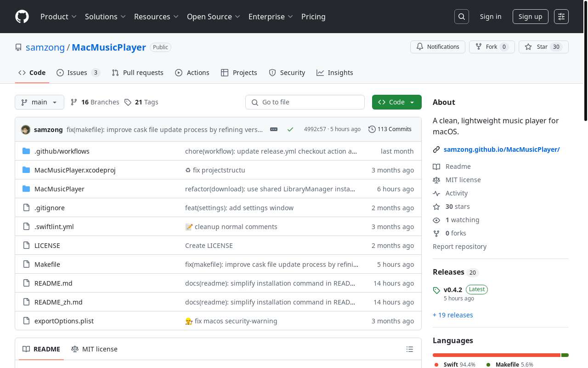588x368 pixels.
Task: Click the samzong avatar thumbnail
Action: [x=26, y=130]
